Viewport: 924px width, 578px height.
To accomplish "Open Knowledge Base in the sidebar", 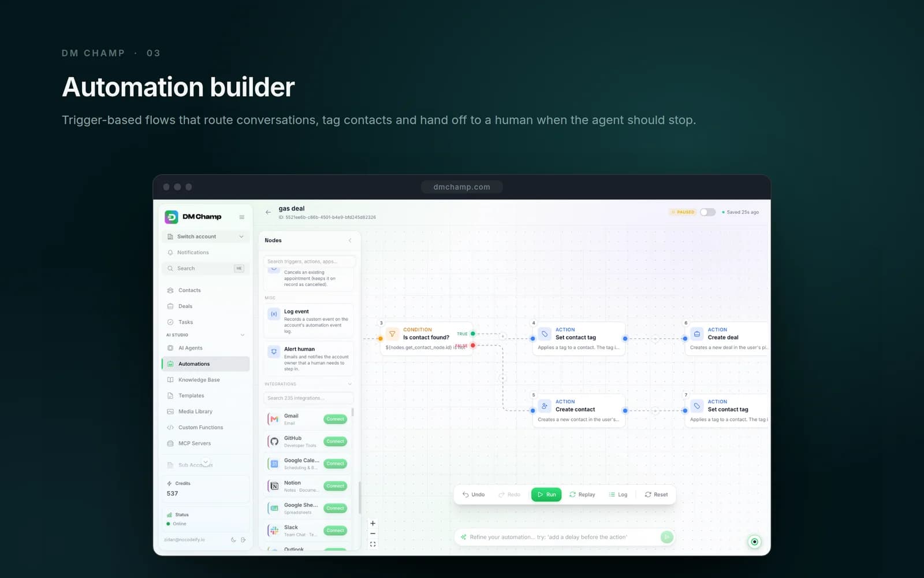I will (206, 380).
